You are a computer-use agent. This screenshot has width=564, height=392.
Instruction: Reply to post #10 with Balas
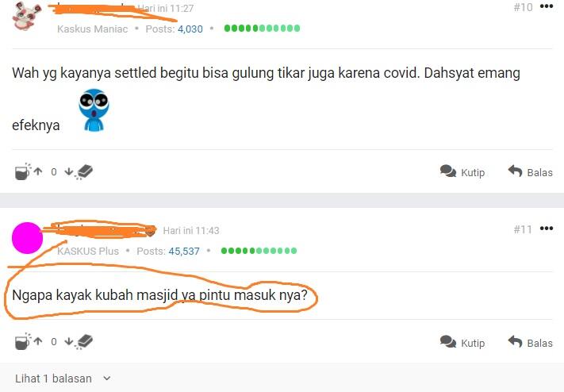point(530,171)
